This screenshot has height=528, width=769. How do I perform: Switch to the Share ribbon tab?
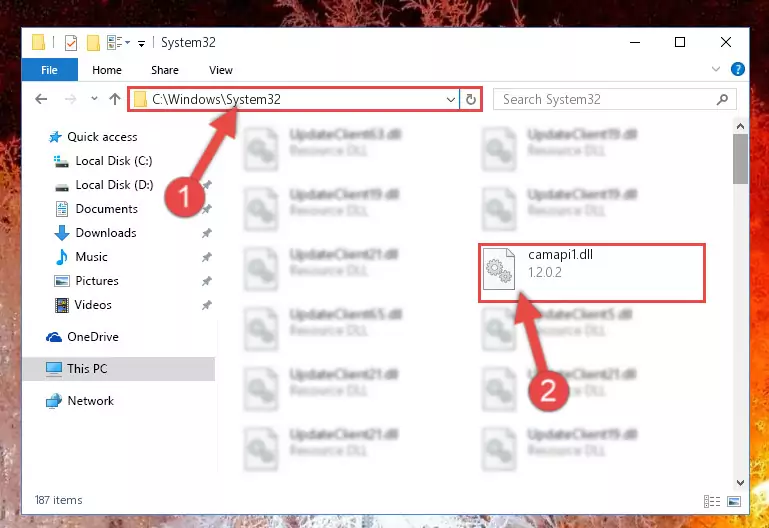click(x=165, y=70)
